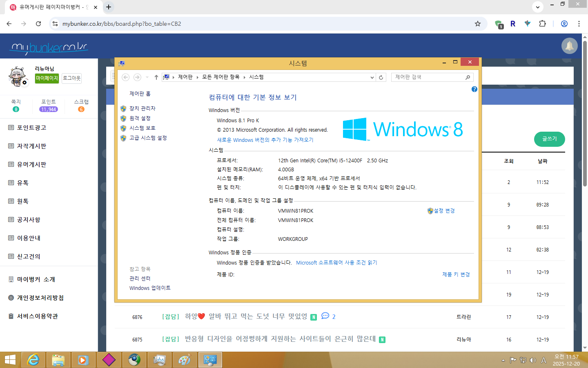
Task: Open 유머게시판 in the left sidebar
Action: click(31, 164)
